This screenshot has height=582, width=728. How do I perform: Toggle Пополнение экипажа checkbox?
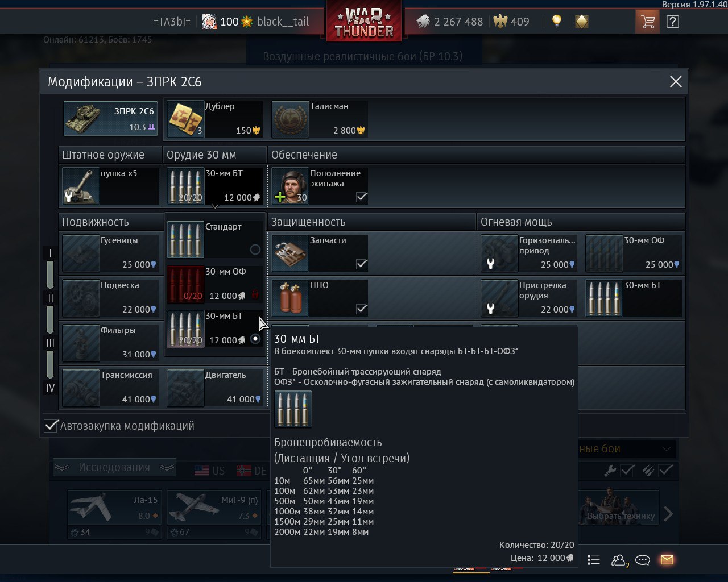point(361,197)
